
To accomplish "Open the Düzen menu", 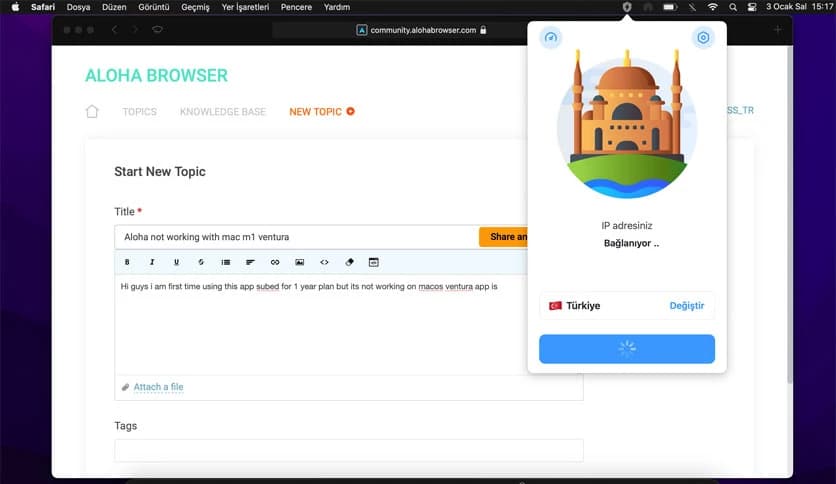I will pos(114,7).
